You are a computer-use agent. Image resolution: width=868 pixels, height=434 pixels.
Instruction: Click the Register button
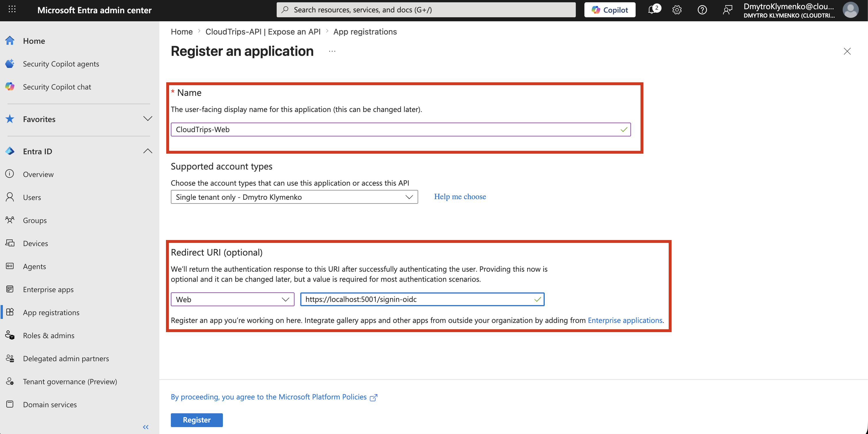[197, 420]
